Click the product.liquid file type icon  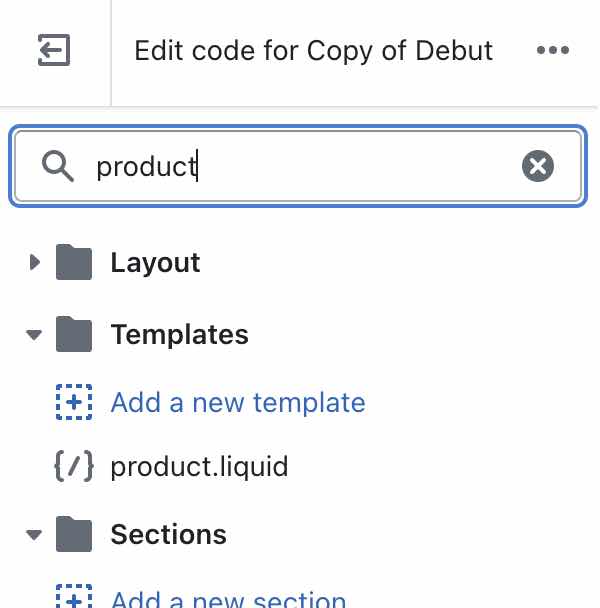tap(72, 466)
